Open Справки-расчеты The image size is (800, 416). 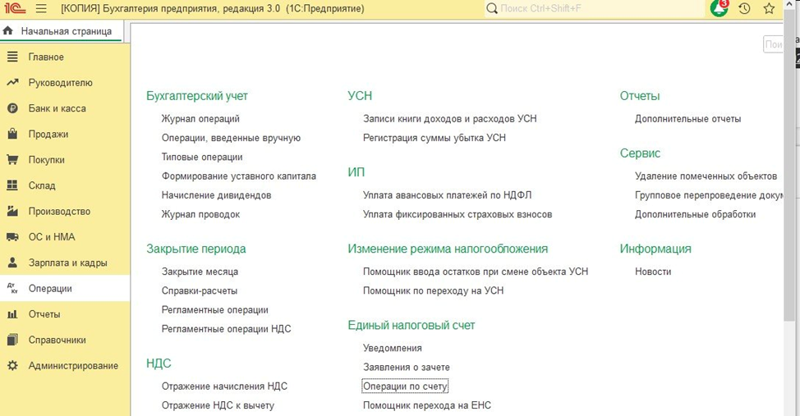click(x=199, y=291)
